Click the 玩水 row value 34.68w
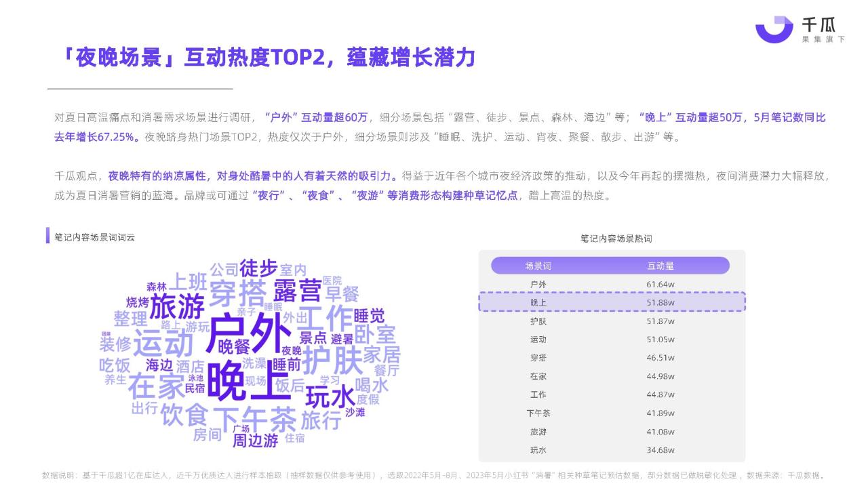Screen dimensions: 868x488 (x=660, y=449)
